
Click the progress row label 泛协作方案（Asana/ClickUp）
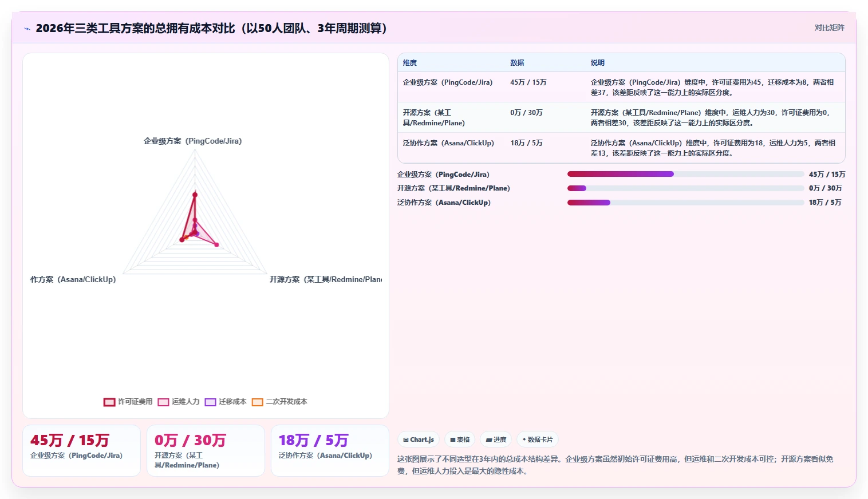tap(444, 203)
